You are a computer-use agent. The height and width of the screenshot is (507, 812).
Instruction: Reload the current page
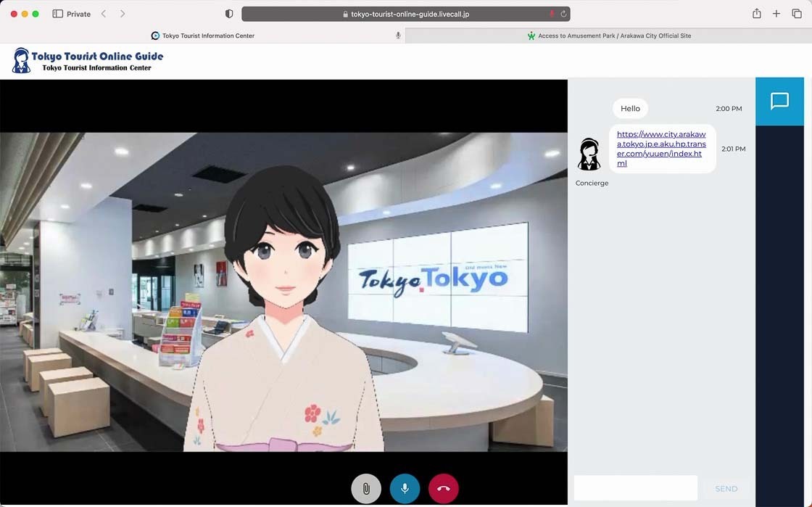click(x=563, y=14)
